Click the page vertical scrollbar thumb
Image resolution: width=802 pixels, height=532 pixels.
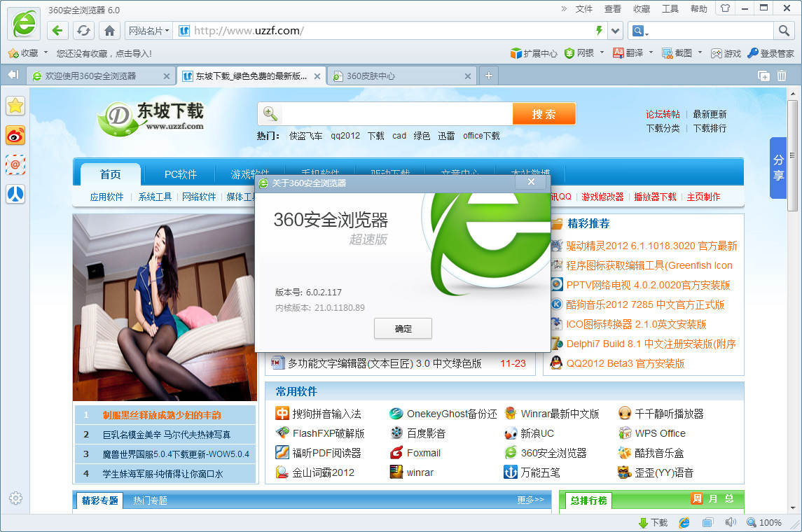[792, 156]
